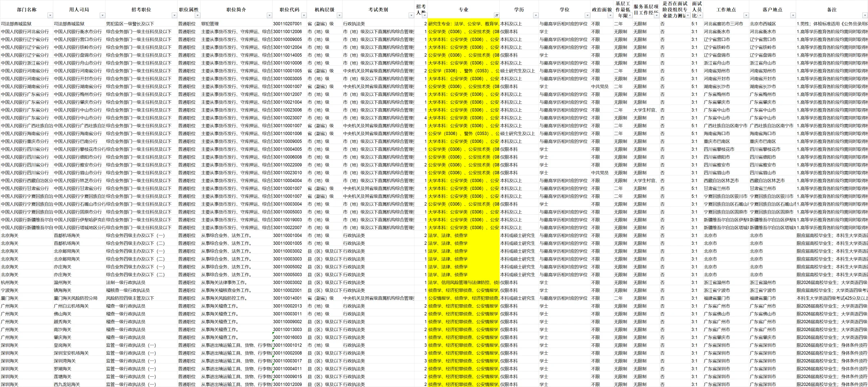Click position code cell 300110207001
Image resolution: width=868 pixels, height=387 pixels.
(x=287, y=24)
